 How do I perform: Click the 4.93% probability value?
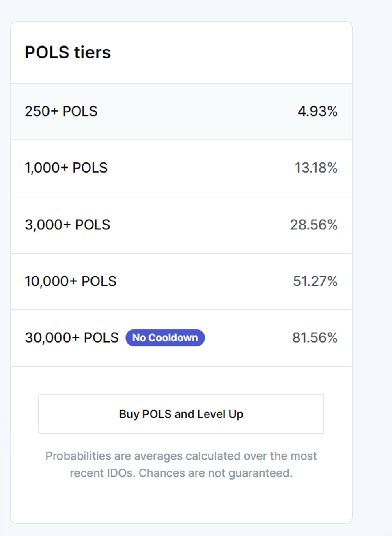(x=317, y=111)
